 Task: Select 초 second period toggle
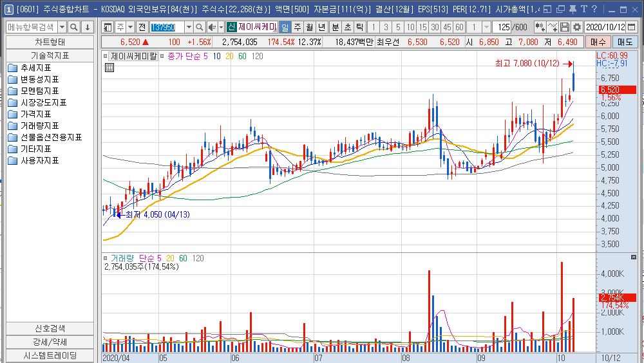point(348,28)
